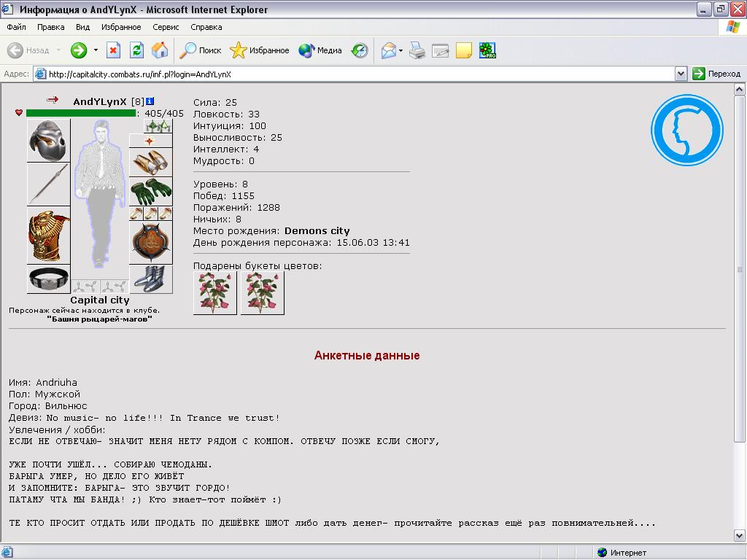Click the red arrow private message icon

(x=53, y=99)
